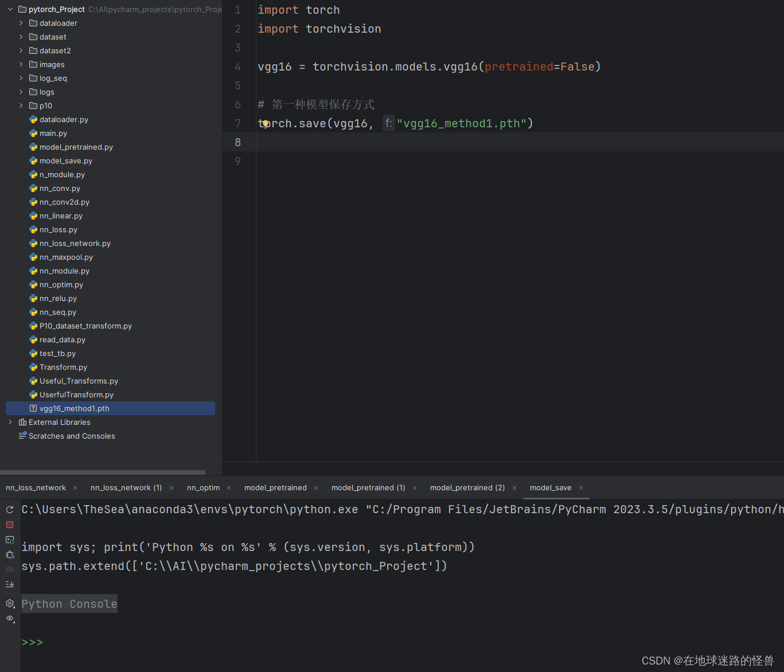784x672 pixels.
Task: Select nn_conv2d.py file
Action: [64, 202]
